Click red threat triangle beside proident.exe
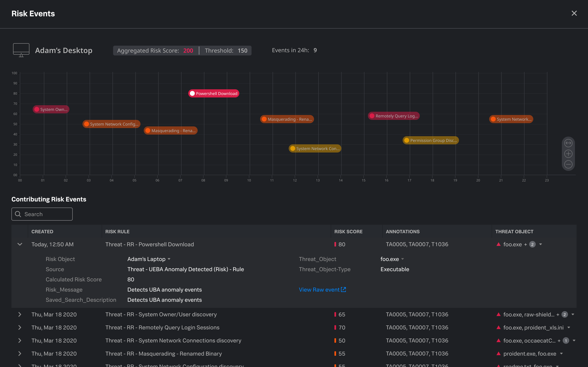Image resolution: width=588 pixels, height=367 pixels. point(498,353)
